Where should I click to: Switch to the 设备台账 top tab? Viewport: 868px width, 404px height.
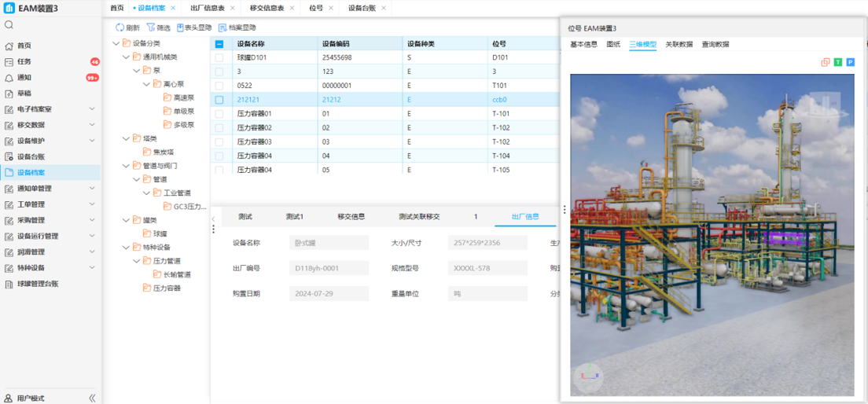(x=362, y=9)
